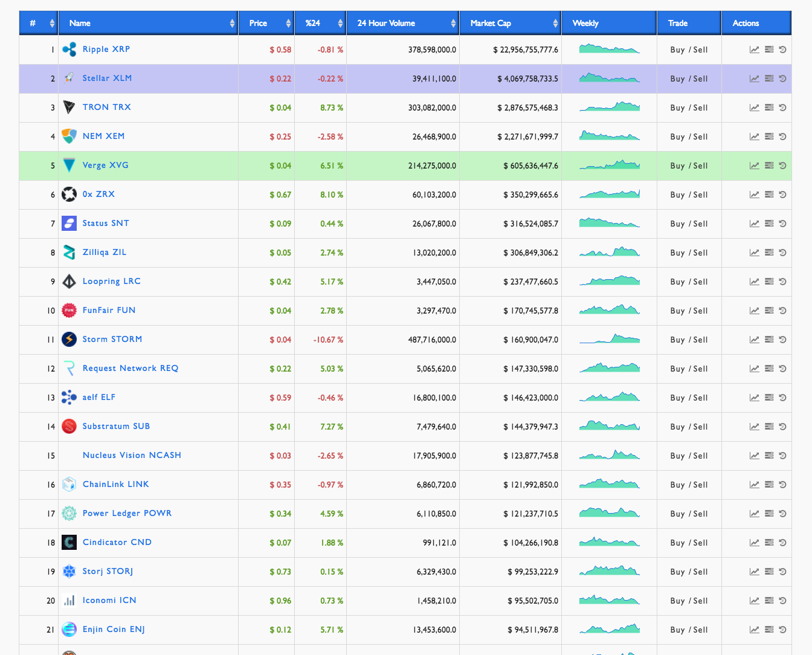
Task: Click the history icon in TRON TRX row
Action: point(782,108)
